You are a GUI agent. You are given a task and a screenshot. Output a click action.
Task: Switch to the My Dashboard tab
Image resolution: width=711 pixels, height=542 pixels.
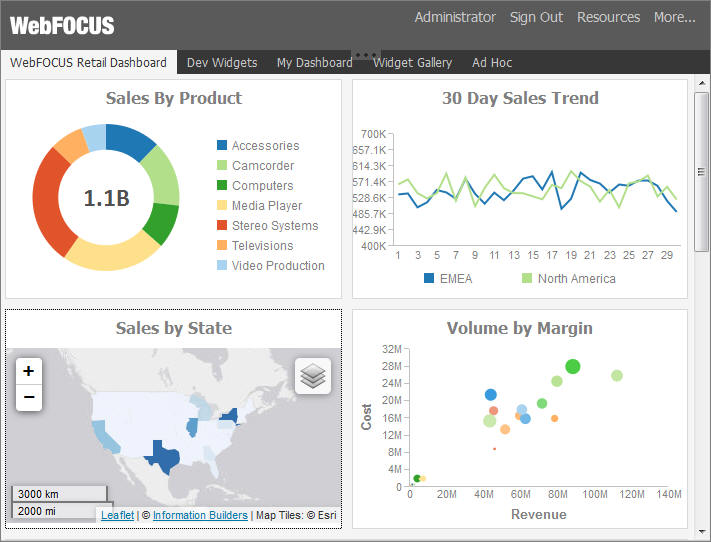[x=315, y=63]
